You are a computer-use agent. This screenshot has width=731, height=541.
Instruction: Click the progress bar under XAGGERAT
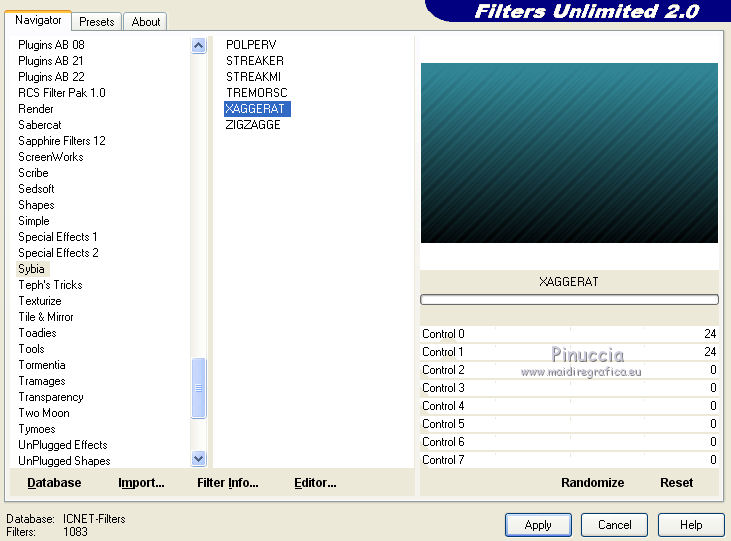pyautogui.click(x=569, y=299)
